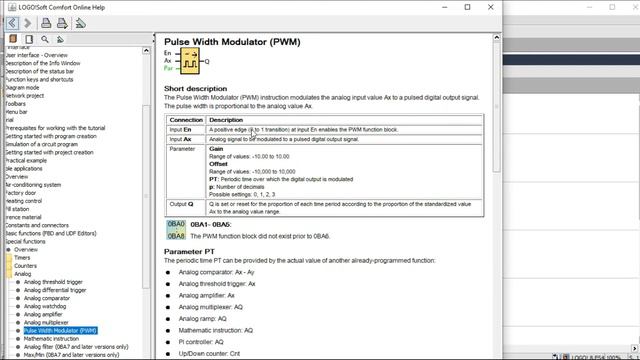This screenshot has height=360, width=640.
Task: Open the 'Analog amplifier' topic
Action: coord(43,315)
